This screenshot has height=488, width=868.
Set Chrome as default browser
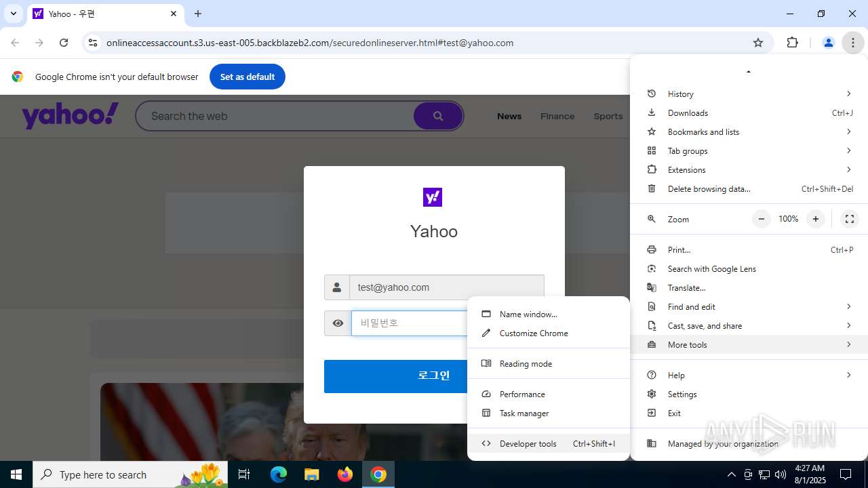click(x=248, y=77)
